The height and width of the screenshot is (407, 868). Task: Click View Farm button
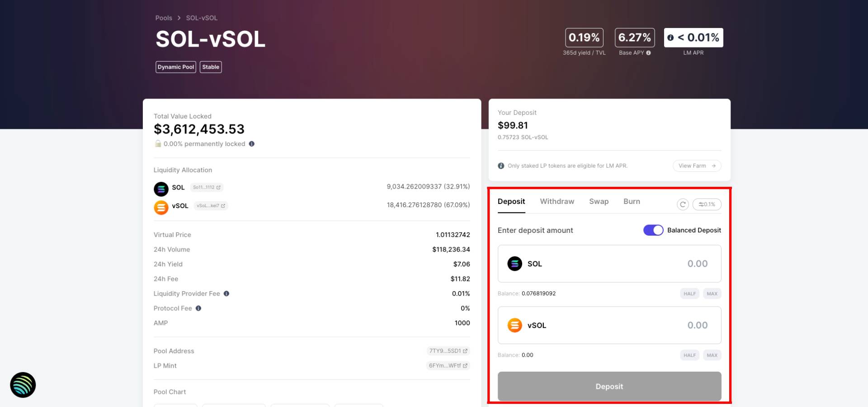click(x=697, y=166)
